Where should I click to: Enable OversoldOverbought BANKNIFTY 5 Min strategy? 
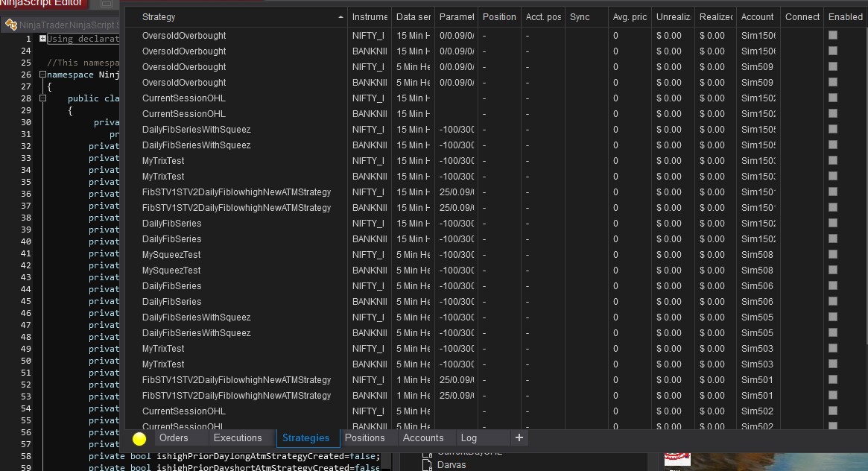[x=832, y=82]
